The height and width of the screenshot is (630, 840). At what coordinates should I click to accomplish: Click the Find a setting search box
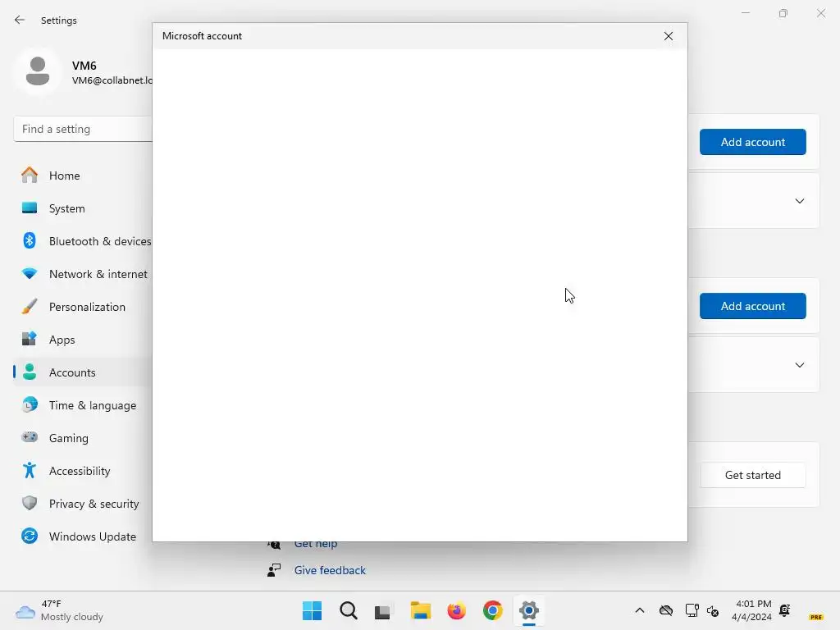pyautogui.click(x=83, y=129)
